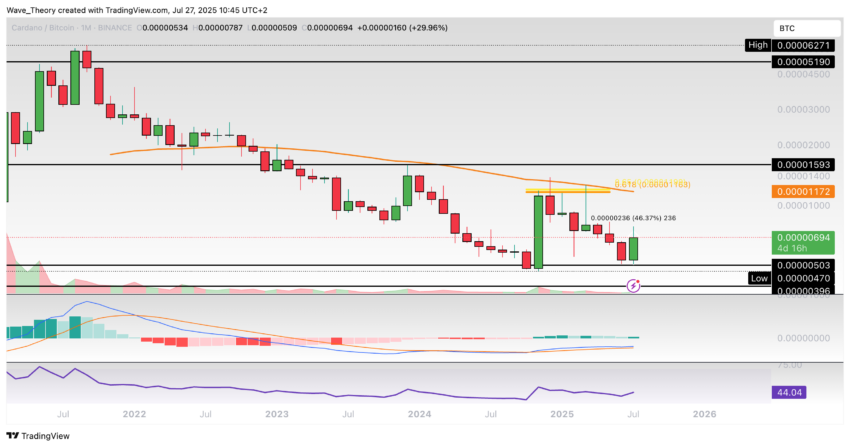Click the black High tag

click(x=758, y=45)
